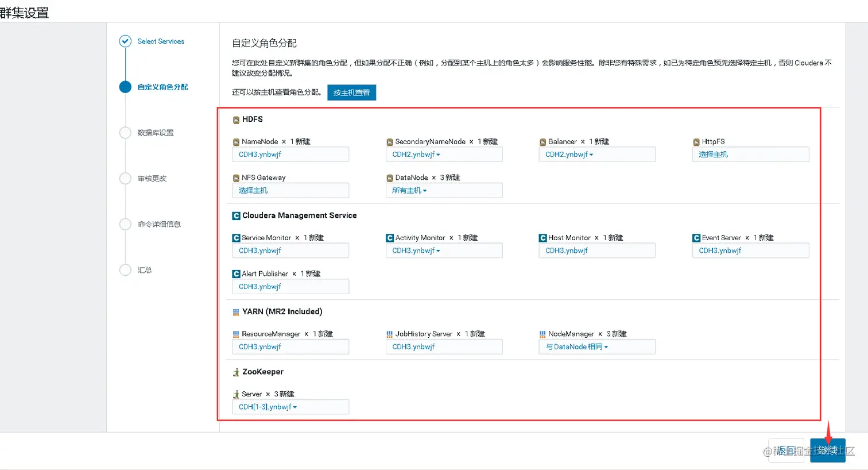Select the 命令详细信息 wizard step
Viewport: 868px width, 470px height.
[159, 224]
